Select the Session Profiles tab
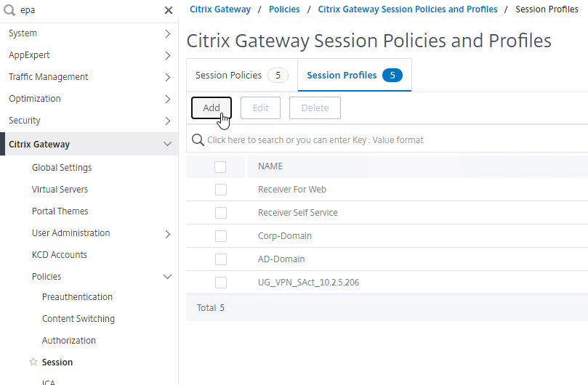Image resolution: width=588 pixels, height=385 pixels. pyautogui.click(x=355, y=75)
